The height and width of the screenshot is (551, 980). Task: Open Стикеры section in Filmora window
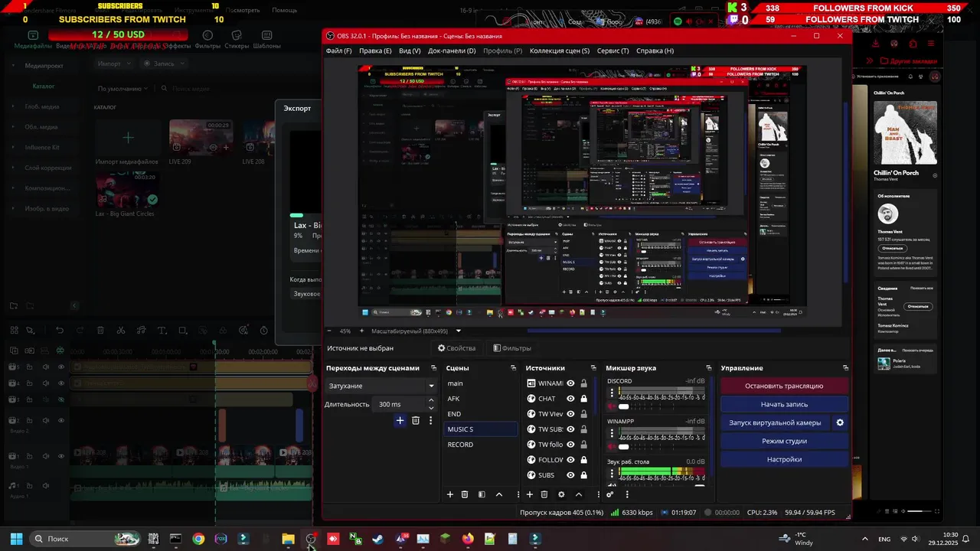pos(237,41)
